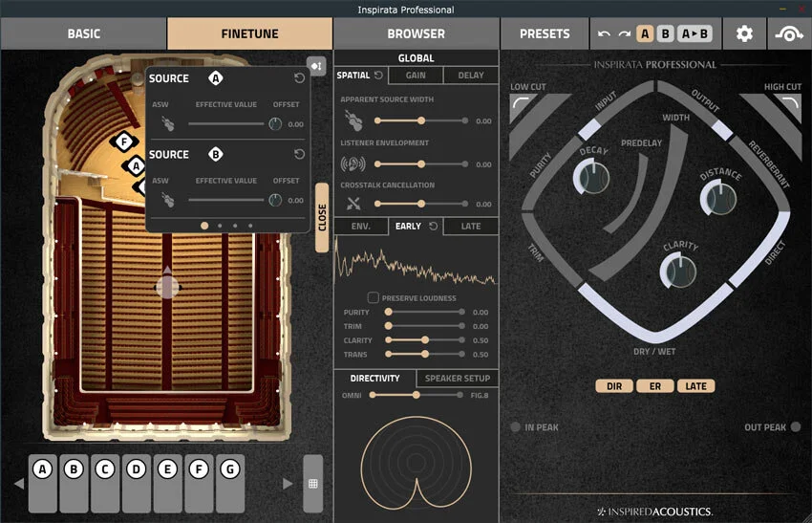Open the PRESETS tab
Image resolution: width=812 pixels, height=523 pixels.
(x=545, y=33)
